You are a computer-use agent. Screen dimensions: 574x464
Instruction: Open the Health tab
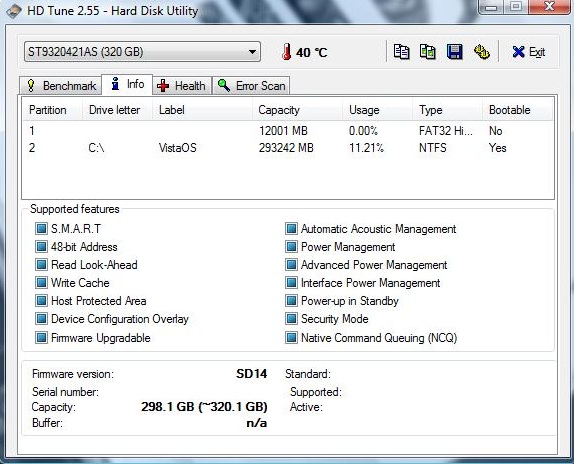(182, 86)
